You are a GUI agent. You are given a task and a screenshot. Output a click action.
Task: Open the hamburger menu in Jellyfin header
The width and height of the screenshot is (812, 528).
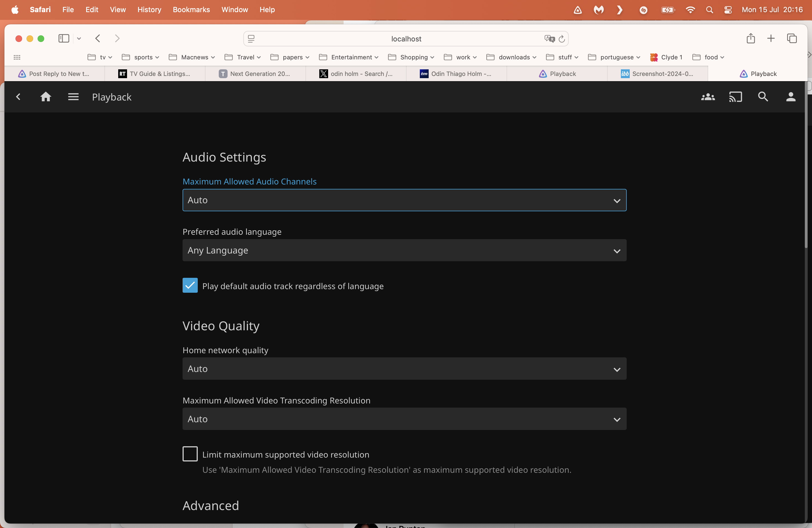point(73,97)
